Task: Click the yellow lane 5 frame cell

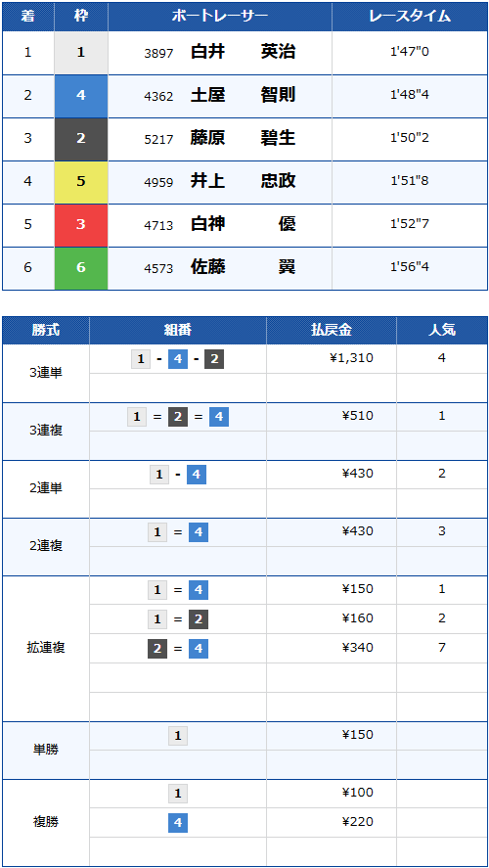Action: [81, 182]
